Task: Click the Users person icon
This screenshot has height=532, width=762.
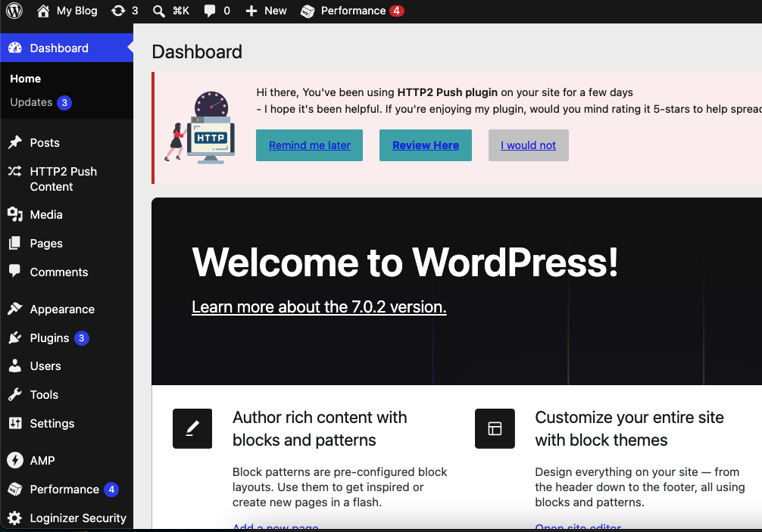Action: [x=15, y=366]
